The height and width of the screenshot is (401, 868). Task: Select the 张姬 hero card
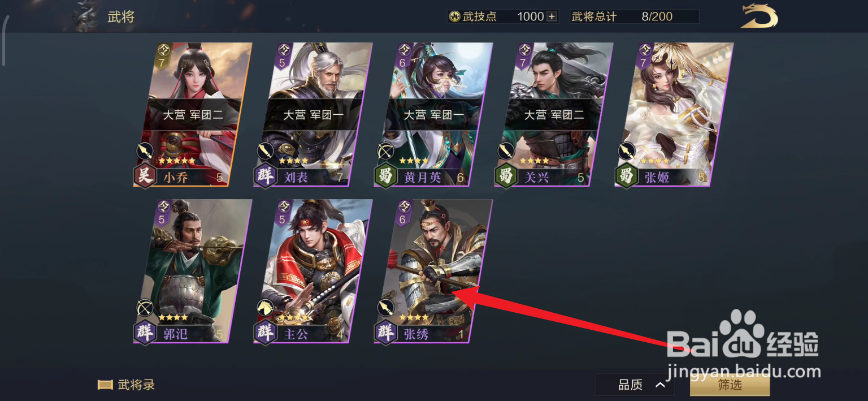click(674, 115)
